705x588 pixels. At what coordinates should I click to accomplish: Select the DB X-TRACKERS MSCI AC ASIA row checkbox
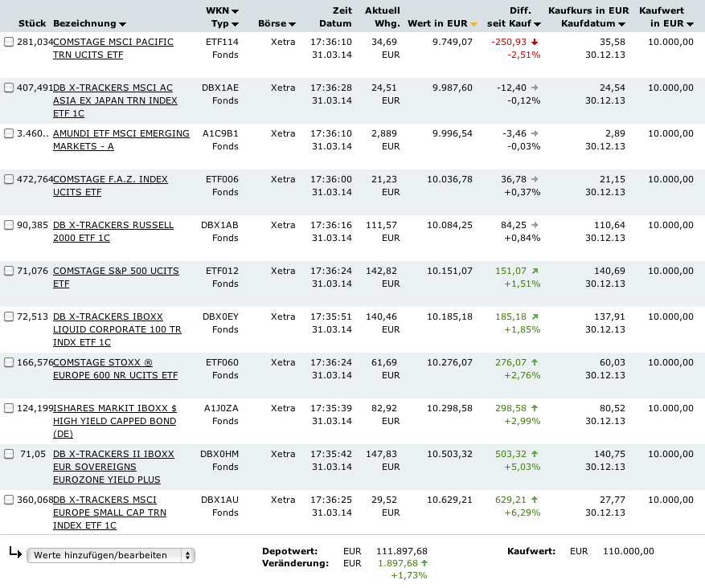pyautogui.click(x=9, y=88)
